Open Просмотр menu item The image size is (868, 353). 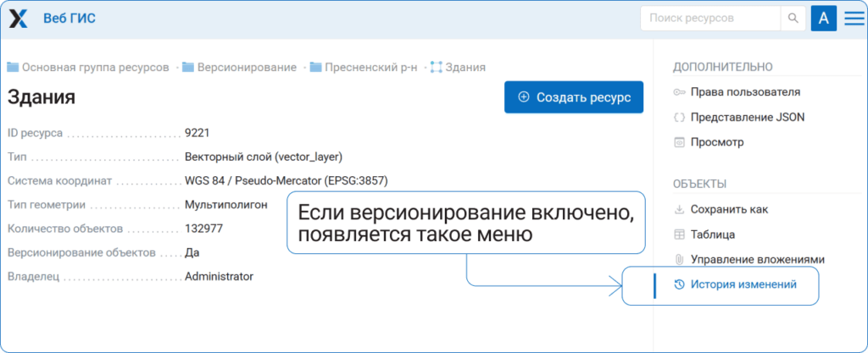click(717, 142)
